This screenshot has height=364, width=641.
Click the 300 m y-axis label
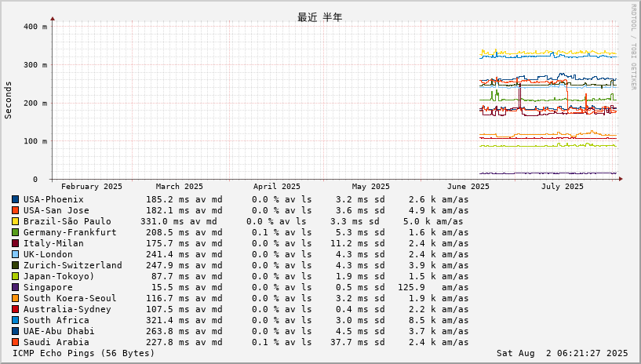coord(35,65)
